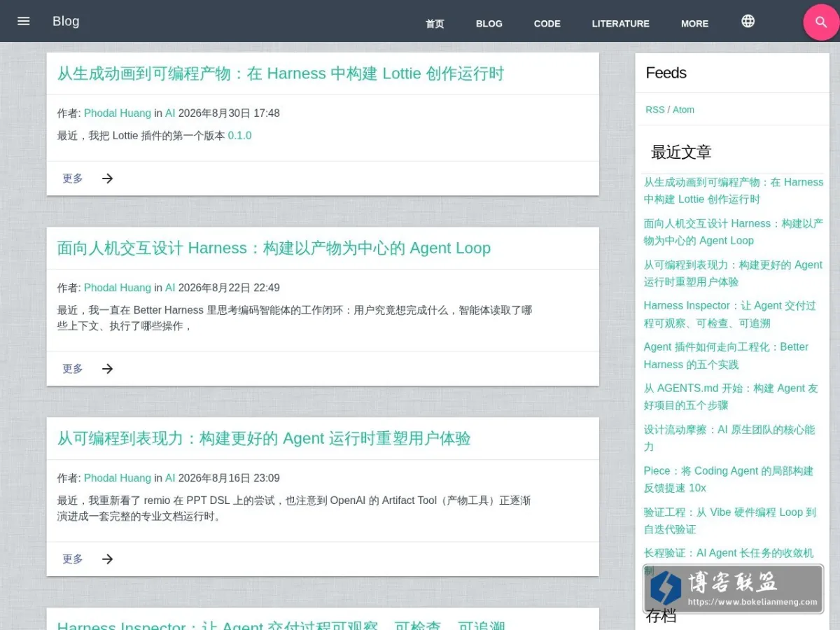Screen dimensions: 840x630
Task: Open sidebar link 从生成动画到可编程产物
Action: [734, 190]
